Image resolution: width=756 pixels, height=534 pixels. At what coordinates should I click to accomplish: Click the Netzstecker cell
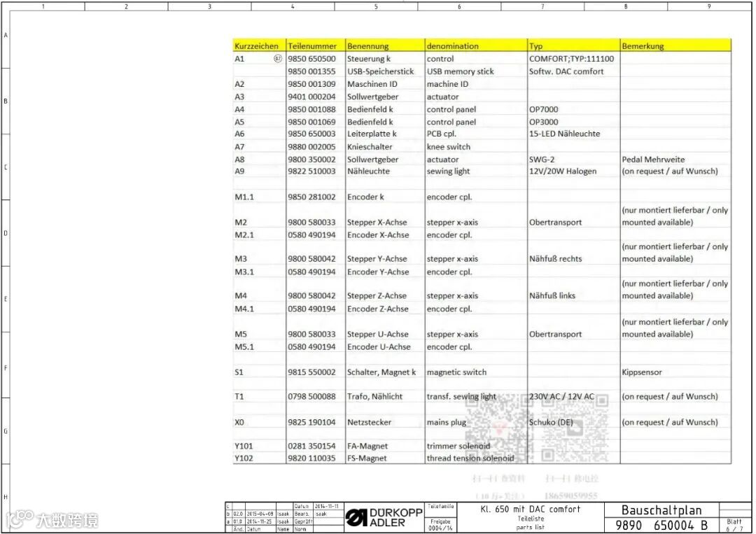369,422
